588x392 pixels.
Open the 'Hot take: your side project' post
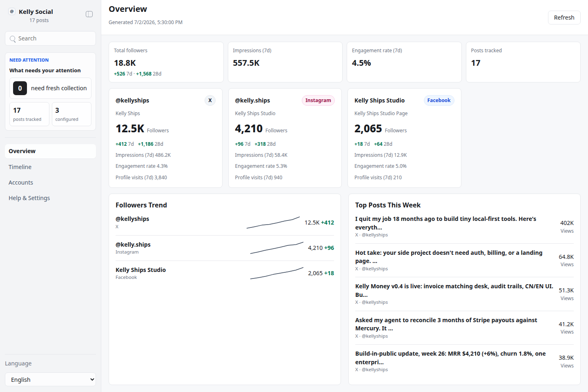464,261
